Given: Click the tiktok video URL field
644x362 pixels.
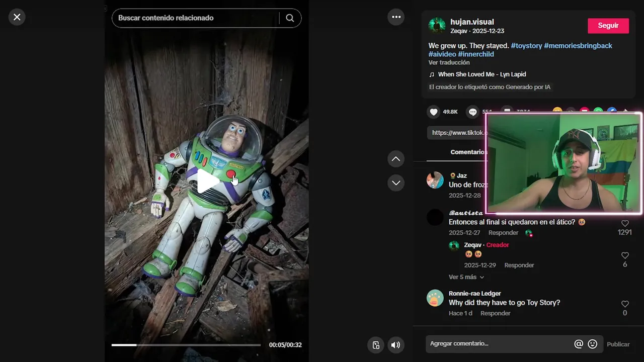Looking at the screenshot, I should tap(456, 133).
